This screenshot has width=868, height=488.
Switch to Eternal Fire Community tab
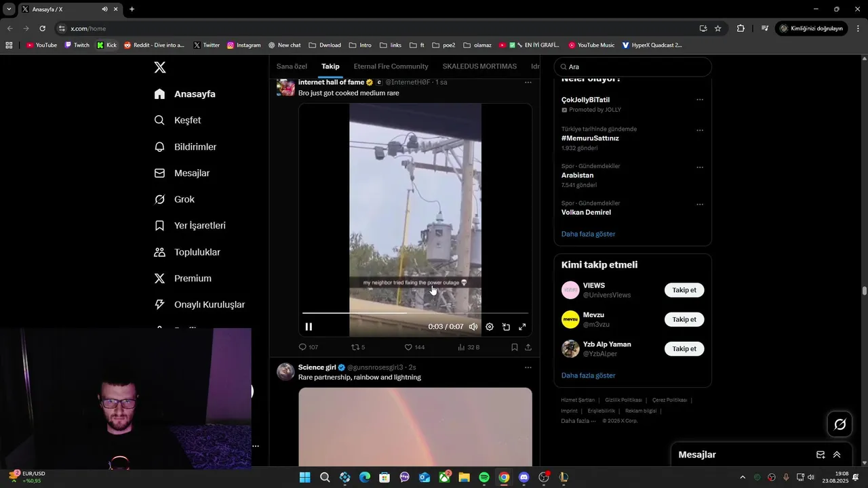click(x=391, y=66)
